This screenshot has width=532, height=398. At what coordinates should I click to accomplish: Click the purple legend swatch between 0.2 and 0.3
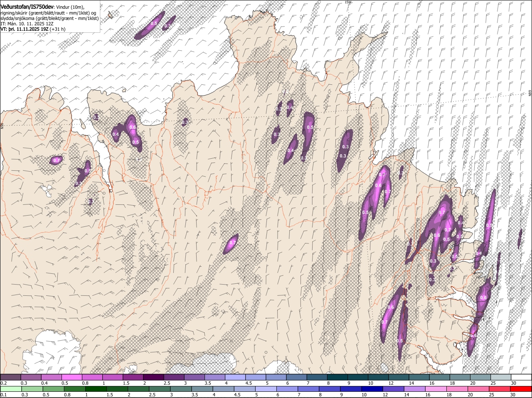11,377
